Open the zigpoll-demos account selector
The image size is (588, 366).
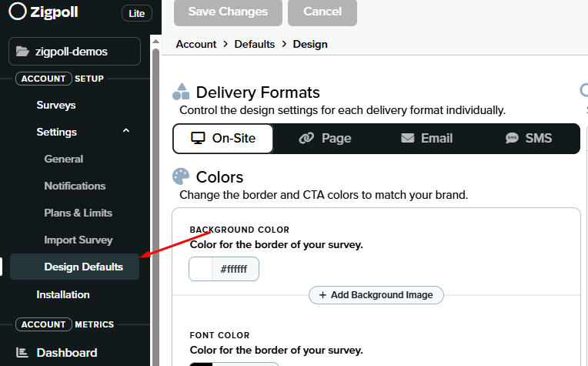pyautogui.click(x=75, y=52)
